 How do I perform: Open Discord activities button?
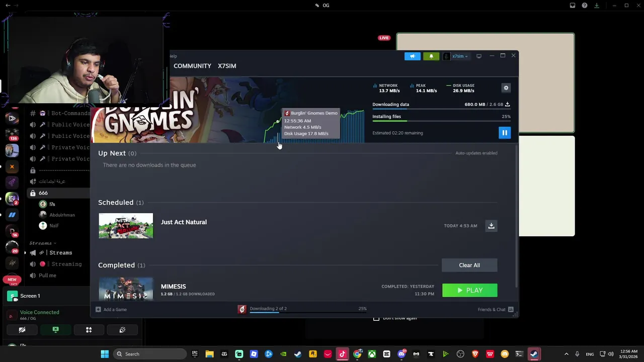tap(89, 330)
